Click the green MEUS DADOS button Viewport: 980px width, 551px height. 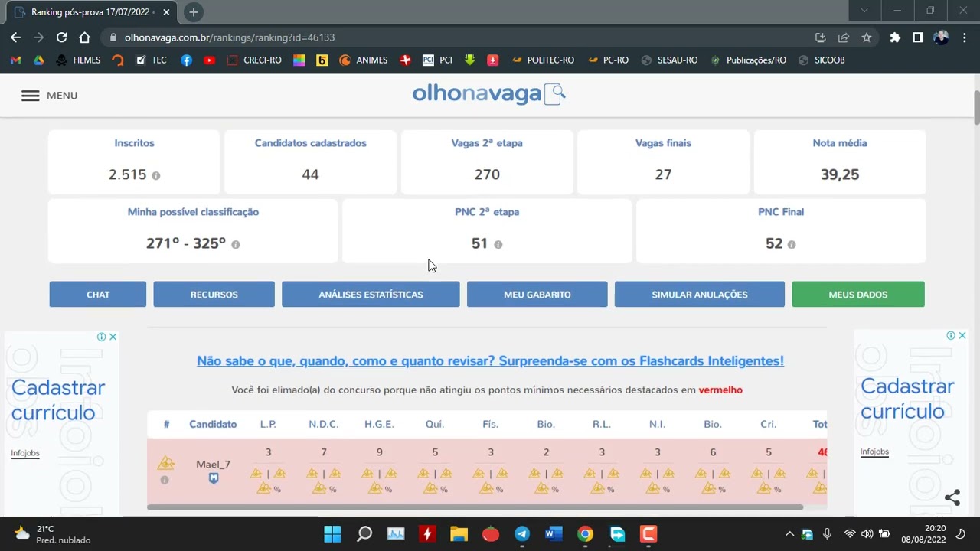pos(858,295)
